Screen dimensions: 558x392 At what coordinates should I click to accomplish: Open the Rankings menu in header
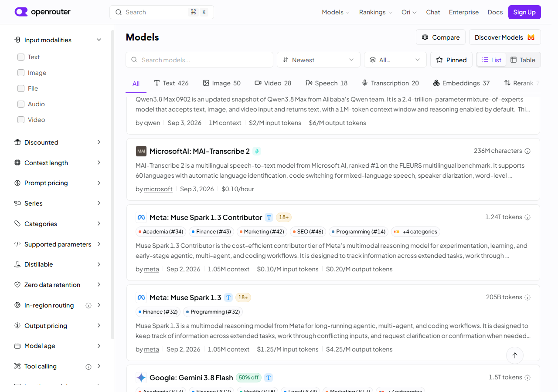click(375, 12)
